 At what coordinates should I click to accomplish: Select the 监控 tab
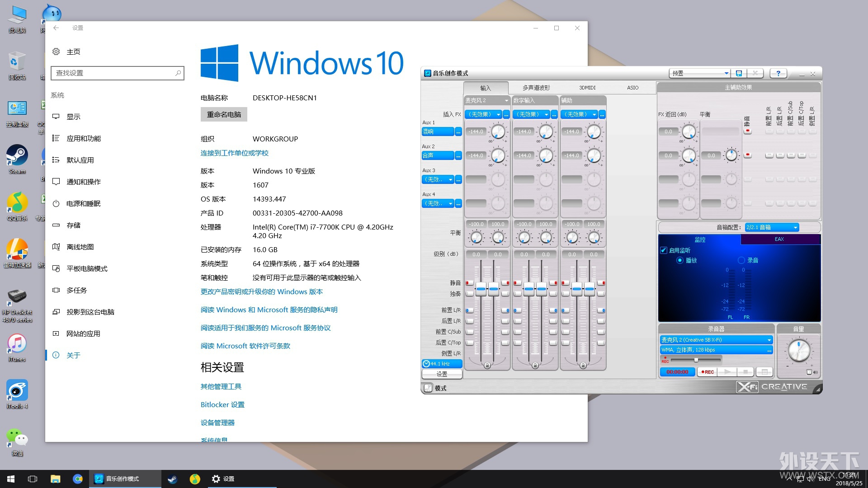coord(700,239)
